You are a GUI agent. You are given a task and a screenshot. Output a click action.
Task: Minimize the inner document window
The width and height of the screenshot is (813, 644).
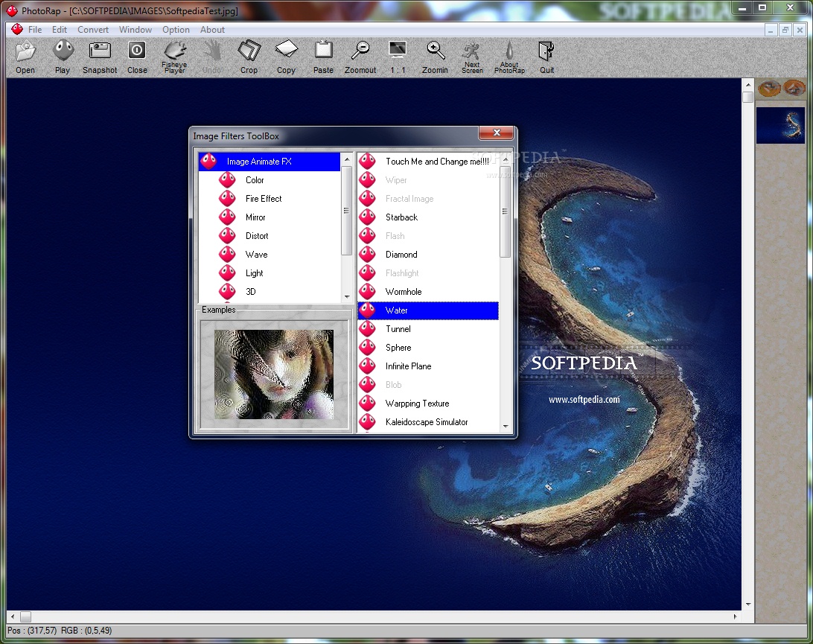coord(771,30)
